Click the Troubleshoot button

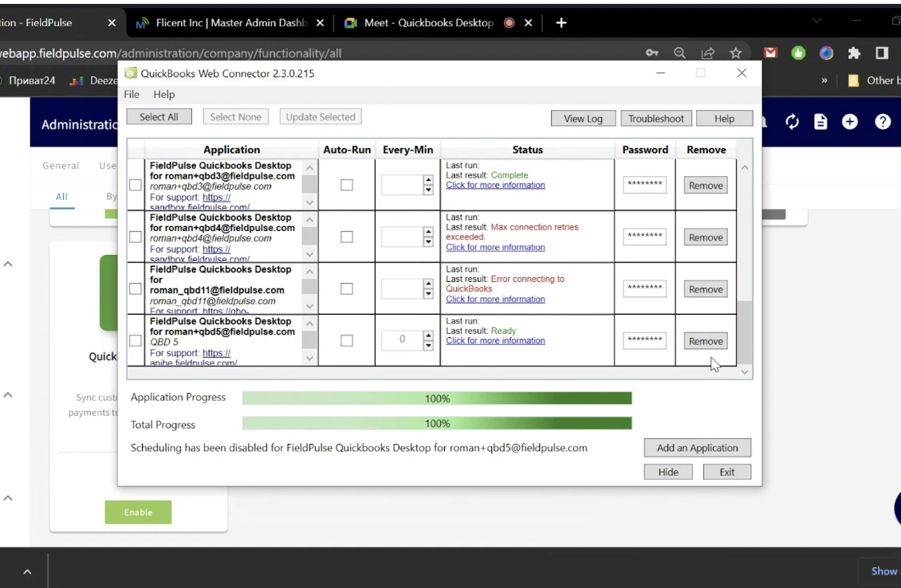(x=655, y=118)
